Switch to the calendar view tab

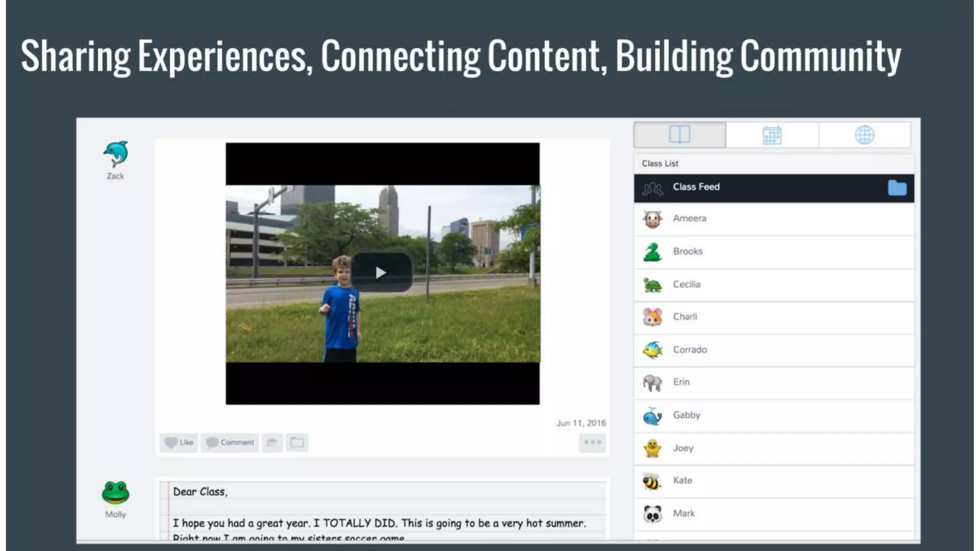click(772, 135)
